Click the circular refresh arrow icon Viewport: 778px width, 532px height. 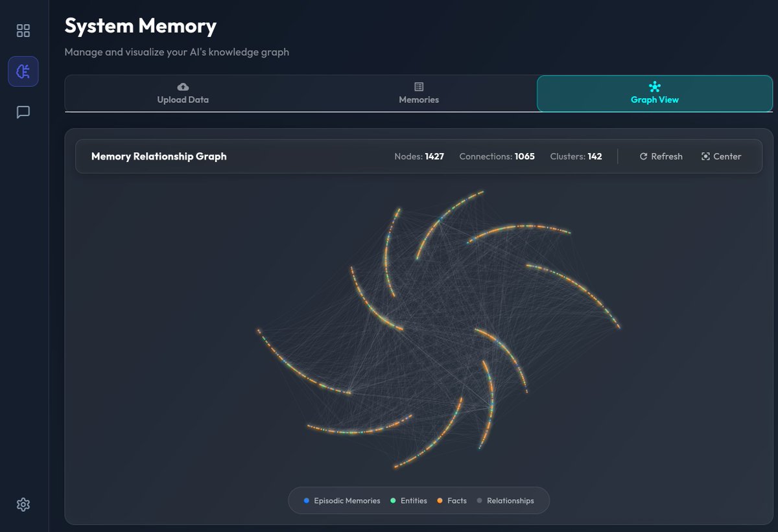[x=643, y=156]
